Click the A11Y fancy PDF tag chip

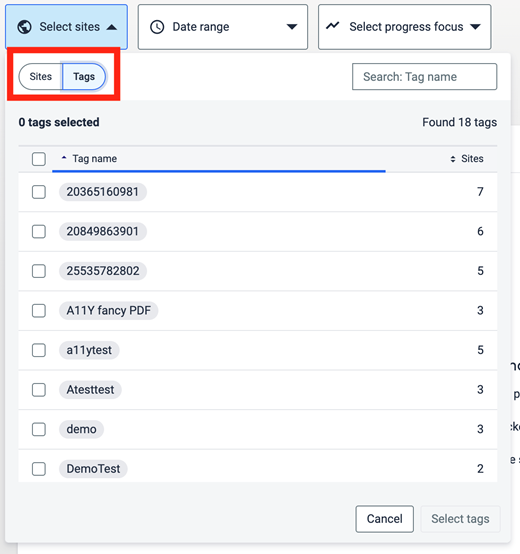click(x=108, y=311)
